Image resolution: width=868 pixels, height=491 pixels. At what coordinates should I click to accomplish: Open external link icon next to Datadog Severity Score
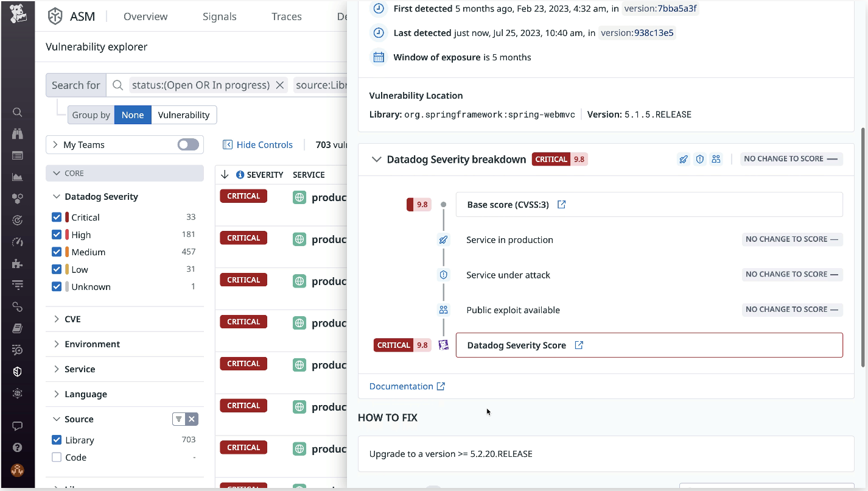579,345
